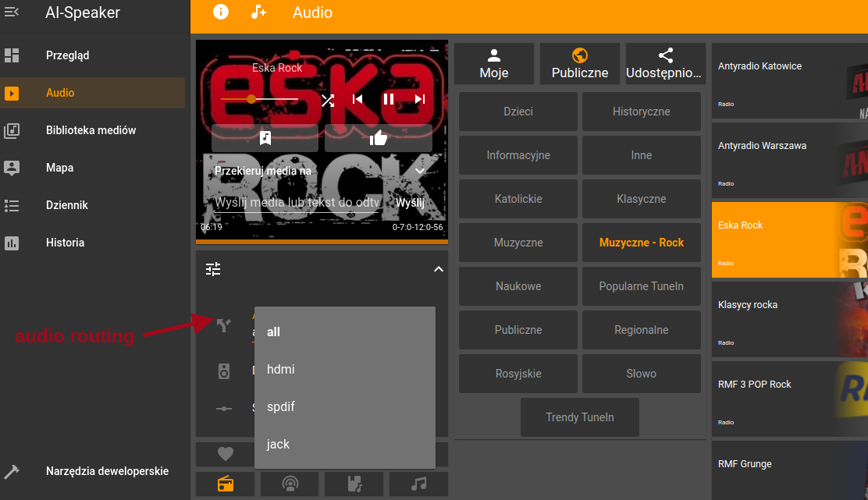The height and width of the screenshot is (500, 868).
Task: Play the Antyradio Warszawa station
Action: [x=789, y=161]
